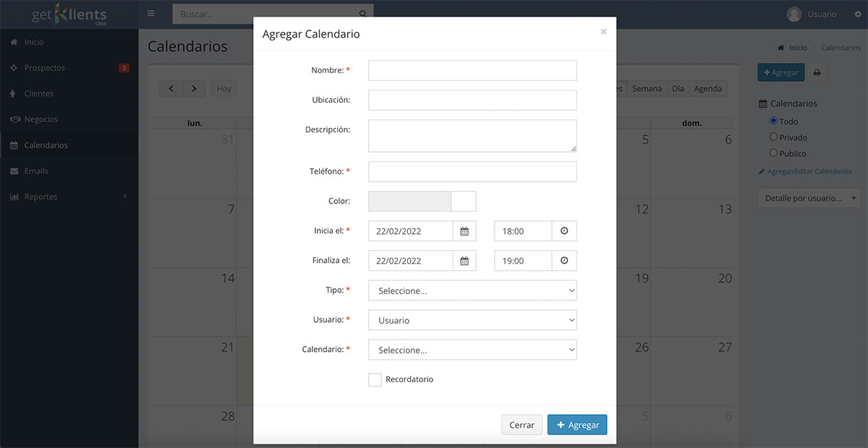Screen dimensions: 868x448
Task: Click the clock icon beside 19:00
Action: [x=564, y=261]
